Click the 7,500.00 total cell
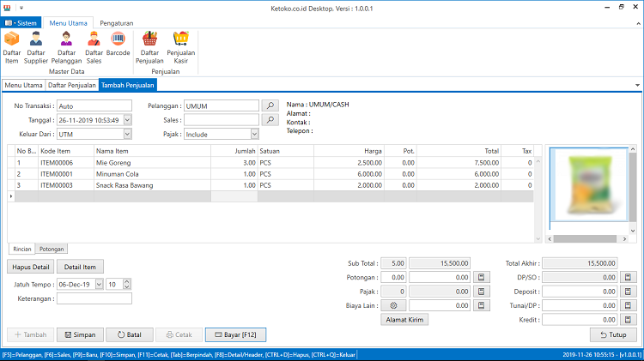The height and width of the screenshot is (361, 644). tap(459, 162)
